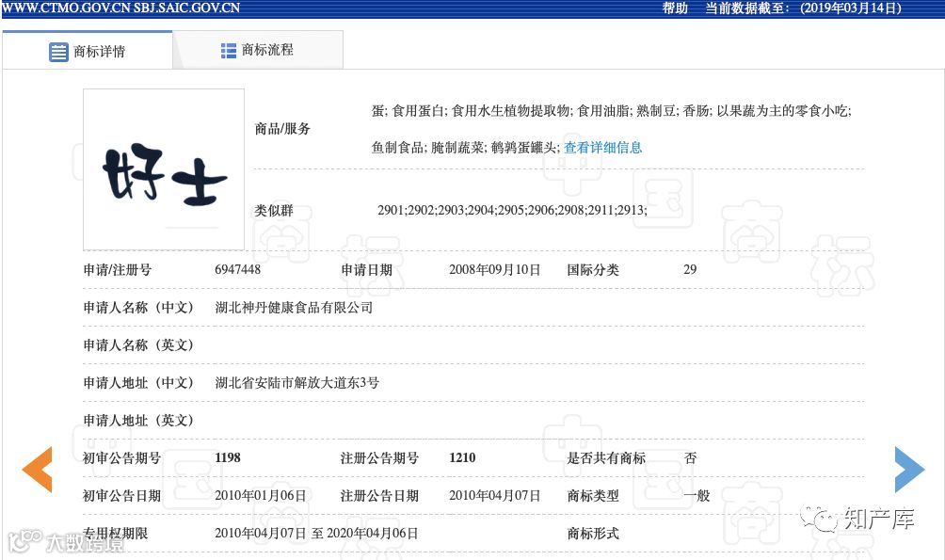Select the date 2010年01月06日
This screenshot has height=560, width=945.
[261, 495]
